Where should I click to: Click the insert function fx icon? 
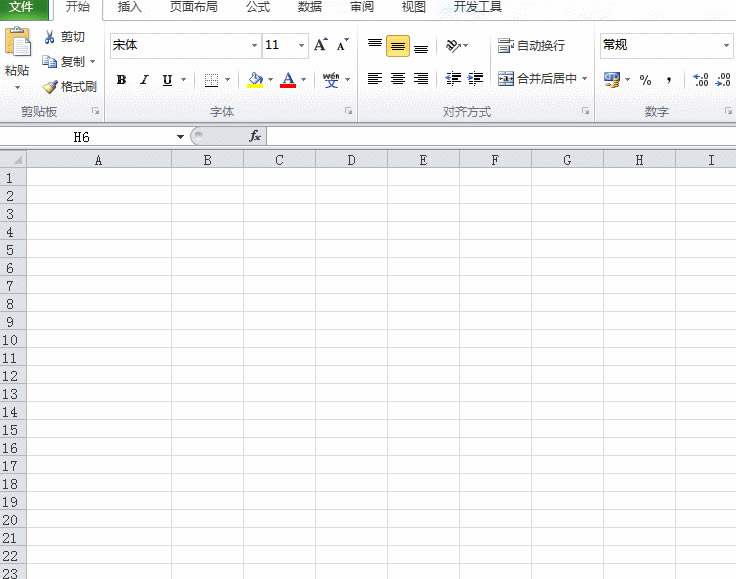pyautogui.click(x=255, y=136)
